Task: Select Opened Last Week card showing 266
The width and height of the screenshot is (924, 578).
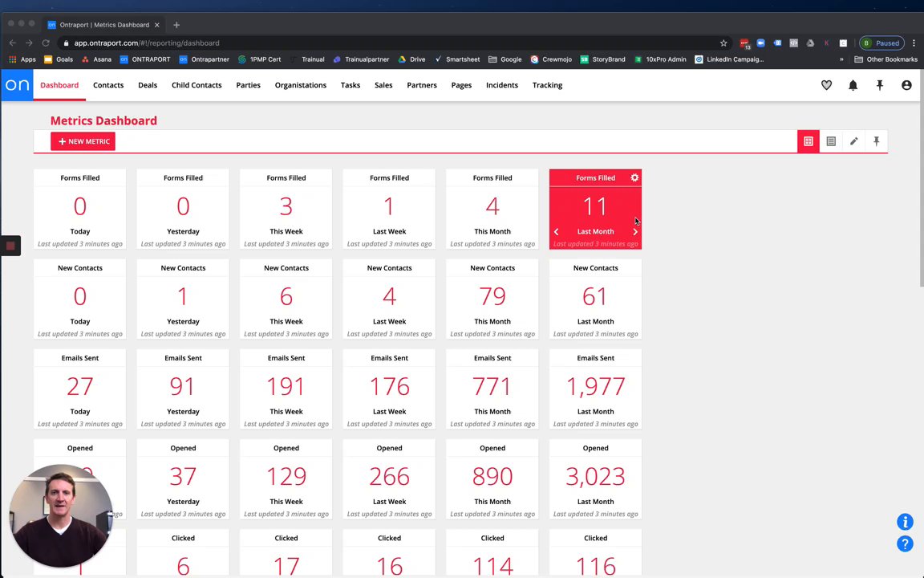Action: [389, 479]
